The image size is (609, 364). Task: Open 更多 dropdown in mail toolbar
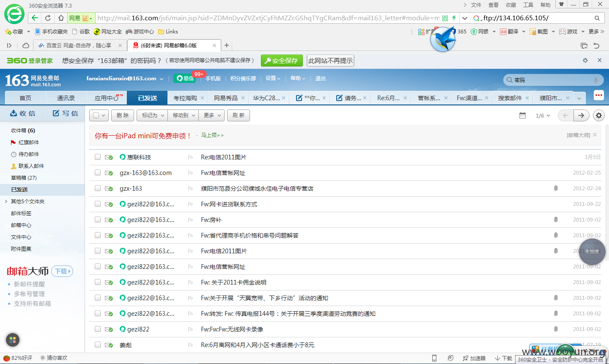[211, 115]
